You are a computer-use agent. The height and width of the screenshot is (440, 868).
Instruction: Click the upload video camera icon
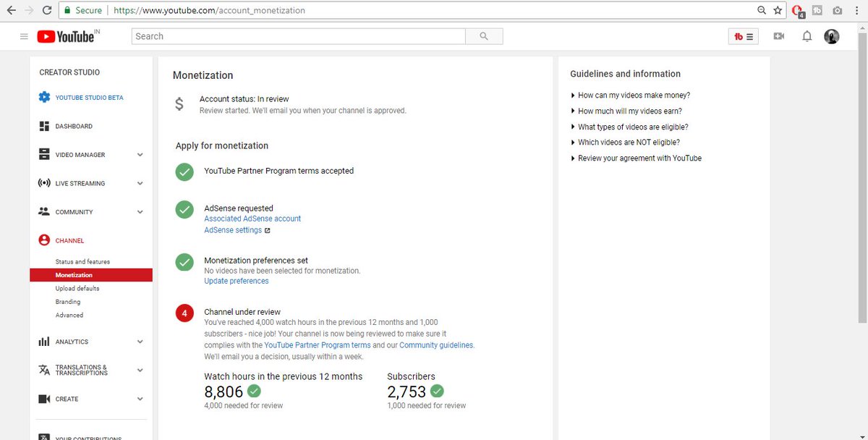pyautogui.click(x=778, y=36)
